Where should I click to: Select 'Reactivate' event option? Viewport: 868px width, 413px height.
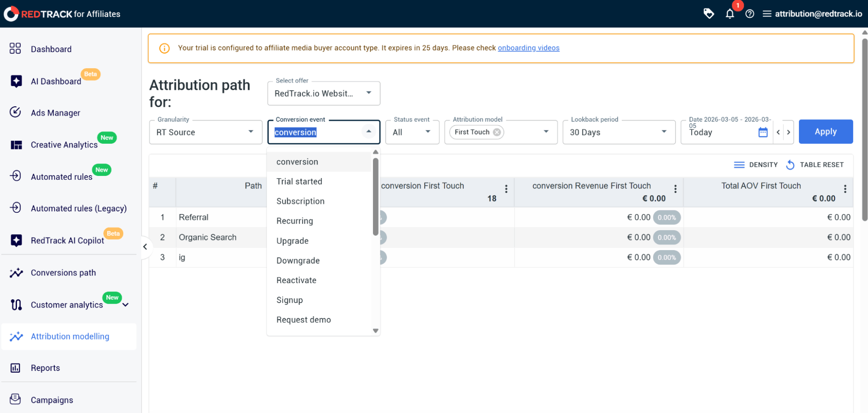320,280
